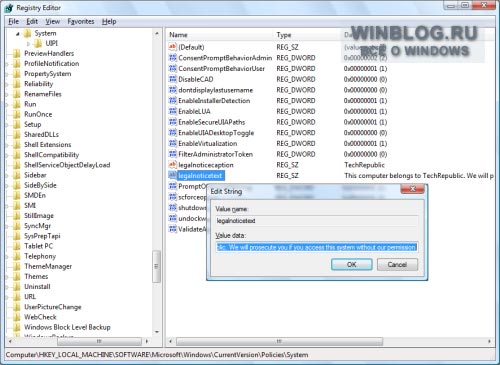Click the TechRepublic data of legalnoticecaption
Viewport: 500px width, 365px height.
point(364,165)
